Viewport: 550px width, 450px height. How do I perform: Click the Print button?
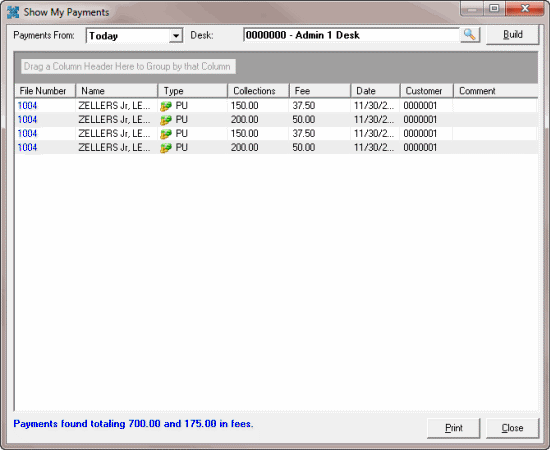click(x=454, y=428)
